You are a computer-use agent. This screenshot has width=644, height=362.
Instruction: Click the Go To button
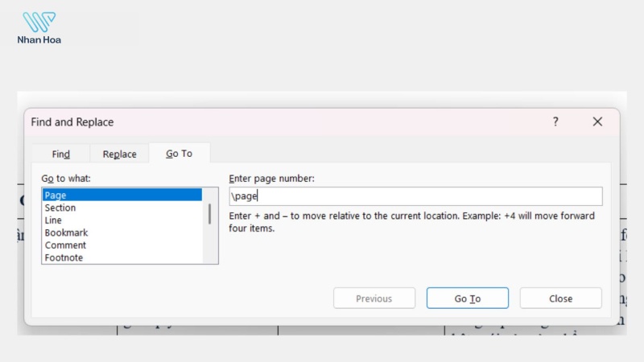[468, 298]
